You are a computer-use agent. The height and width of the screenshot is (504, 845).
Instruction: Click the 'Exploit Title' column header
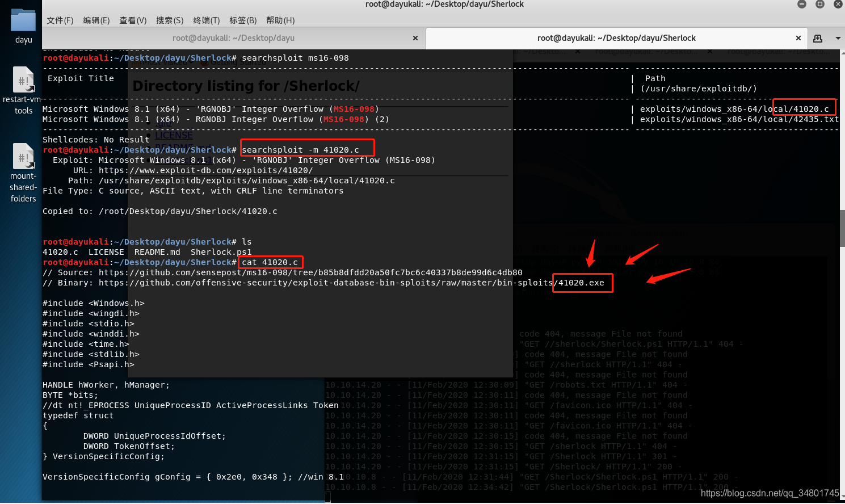click(x=81, y=78)
